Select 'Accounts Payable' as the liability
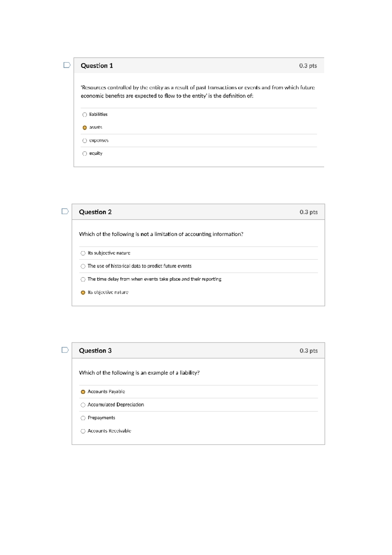 83,392
